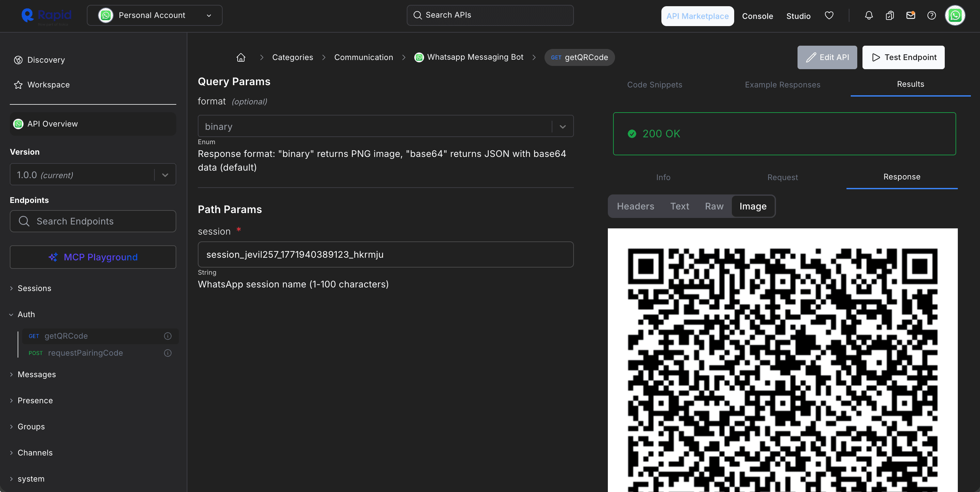The height and width of the screenshot is (492, 980).
Task: Click the session path parameter field
Action: click(386, 254)
